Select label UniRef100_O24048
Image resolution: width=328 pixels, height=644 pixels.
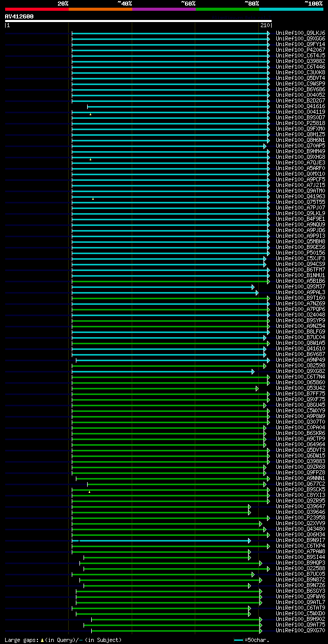pos(300,315)
